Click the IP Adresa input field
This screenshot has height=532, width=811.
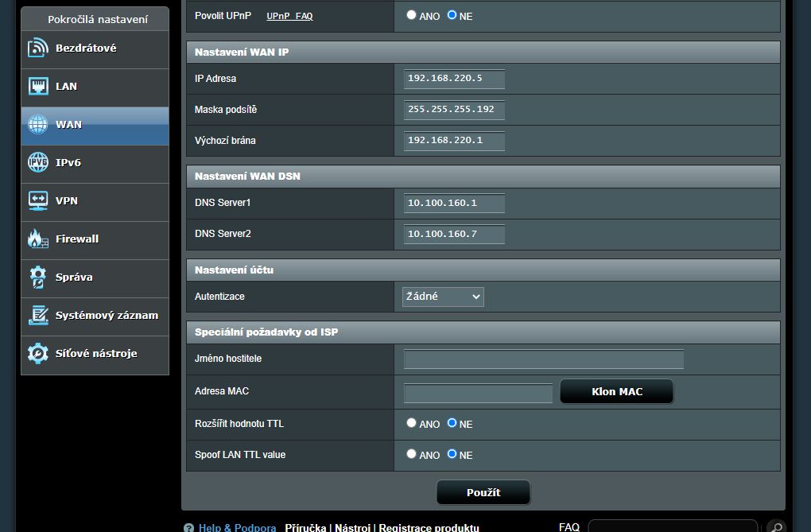454,79
